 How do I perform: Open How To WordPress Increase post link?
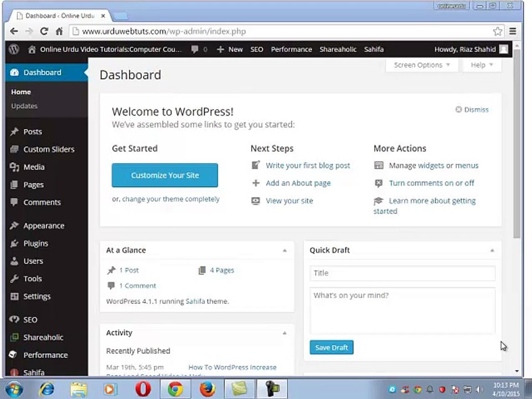point(232,367)
